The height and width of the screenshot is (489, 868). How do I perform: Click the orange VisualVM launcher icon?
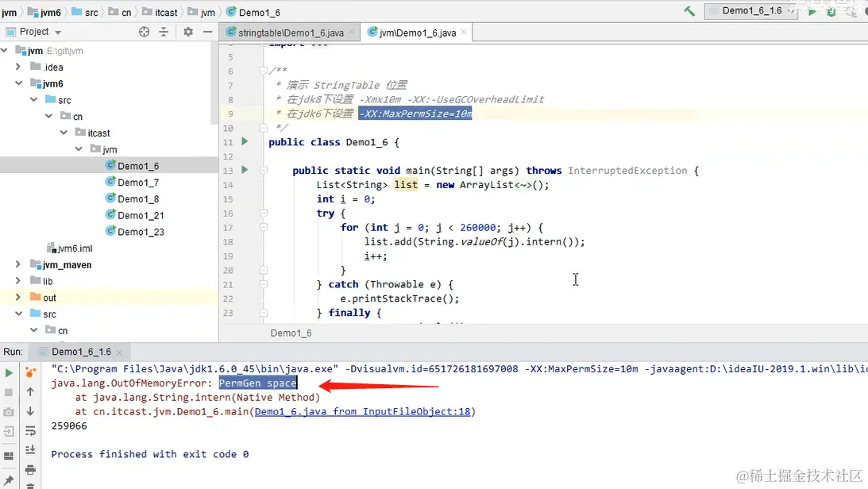pyautogui.click(x=30, y=373)
